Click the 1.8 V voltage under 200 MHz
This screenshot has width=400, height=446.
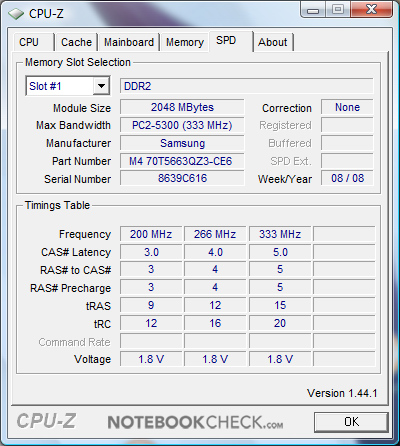coord(151,359)
